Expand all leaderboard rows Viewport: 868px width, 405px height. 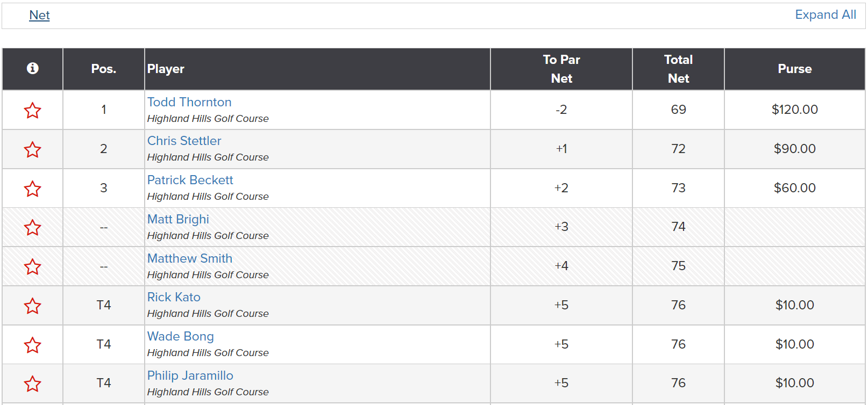coord(826,15)
